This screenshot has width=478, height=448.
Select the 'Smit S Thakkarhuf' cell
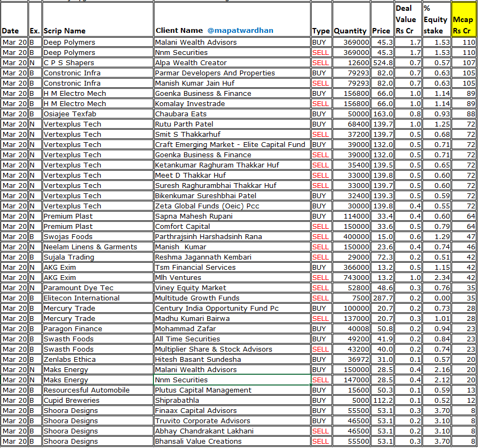point(232,135)
